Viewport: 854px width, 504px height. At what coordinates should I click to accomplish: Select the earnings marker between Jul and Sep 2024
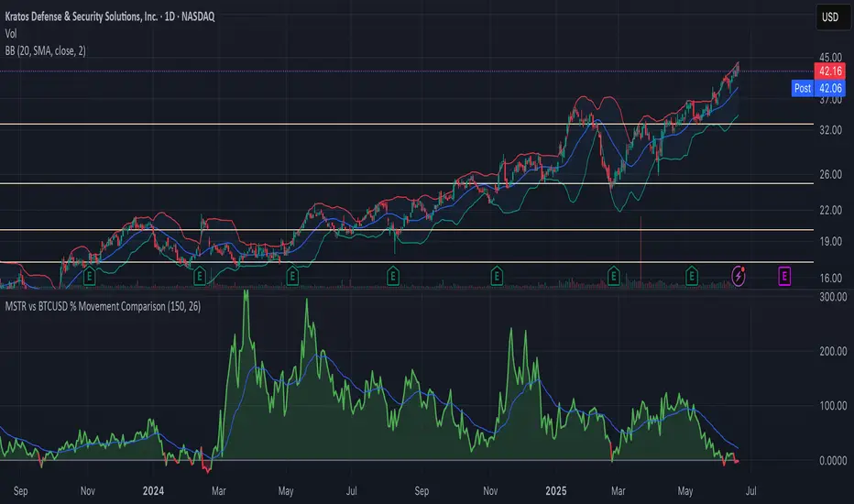coord(393,274)
